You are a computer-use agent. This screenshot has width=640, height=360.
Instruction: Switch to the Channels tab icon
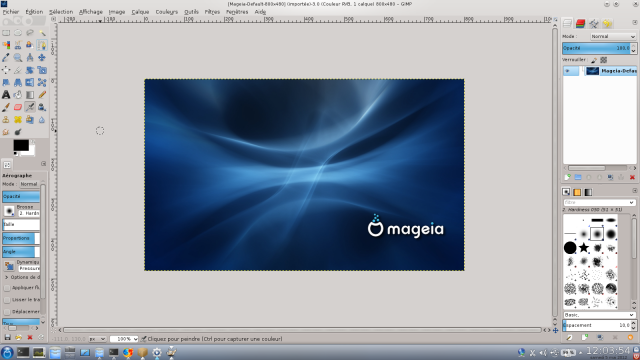pyautogui.click(x=580, y=24)
